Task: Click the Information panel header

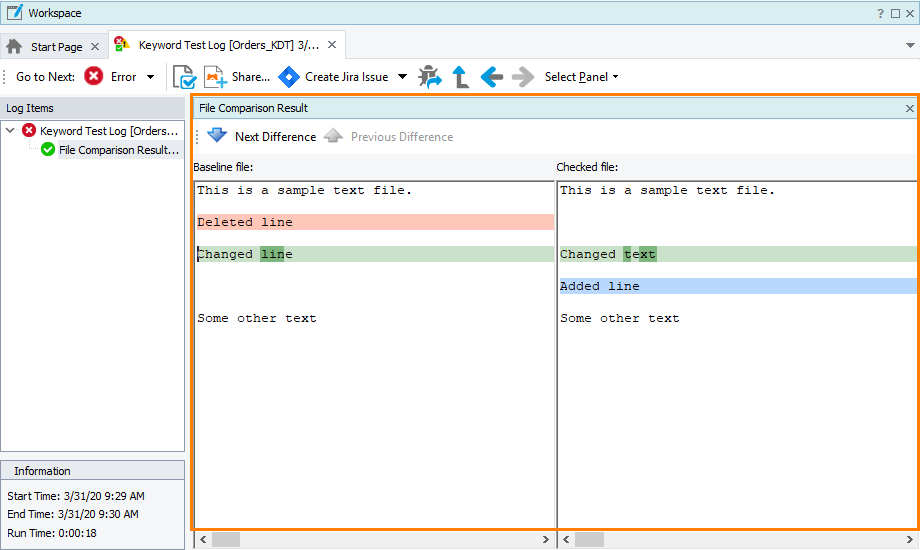Action: click(x=93, y=471)
